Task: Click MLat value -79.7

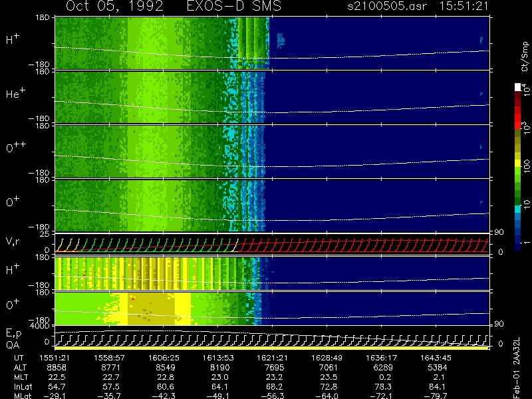Action: point(436,396)
